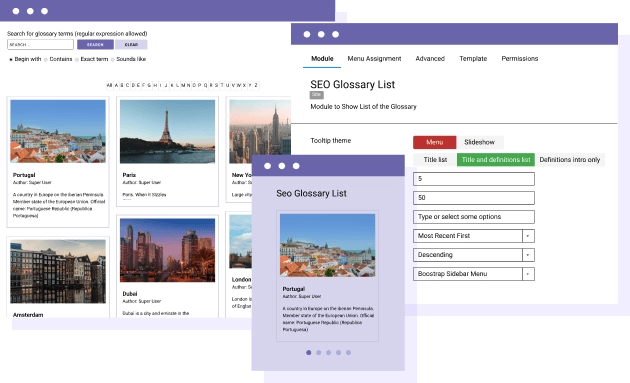Image resolution: width=630 pixels, height=383 pixels.
Task: Switch to the Advanced tab
Action: tap(430, 59)
